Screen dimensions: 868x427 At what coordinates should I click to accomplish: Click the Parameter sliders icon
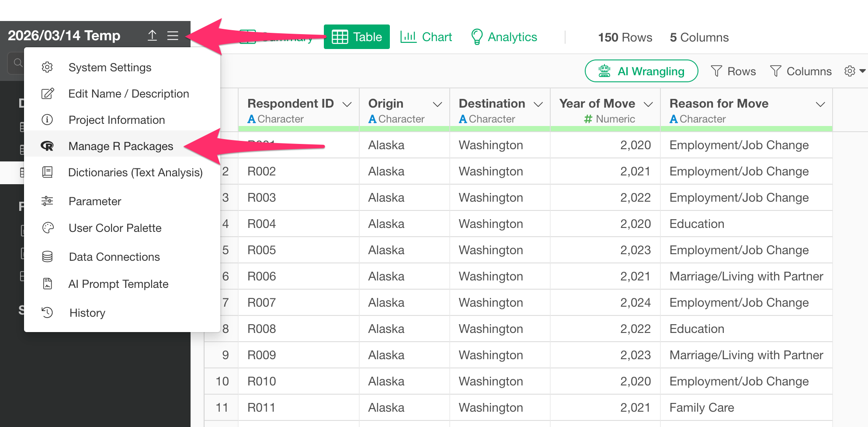click(x=47, y=201)
